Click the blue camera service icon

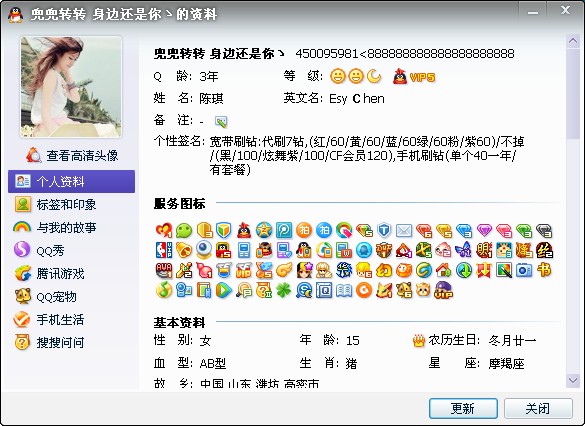click(524, 270)
